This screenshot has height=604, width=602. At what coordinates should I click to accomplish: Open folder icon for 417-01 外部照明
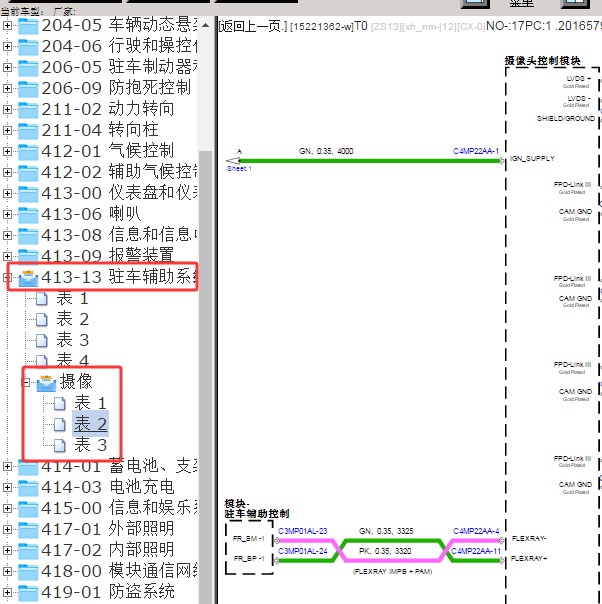click(x=28, y=530)
